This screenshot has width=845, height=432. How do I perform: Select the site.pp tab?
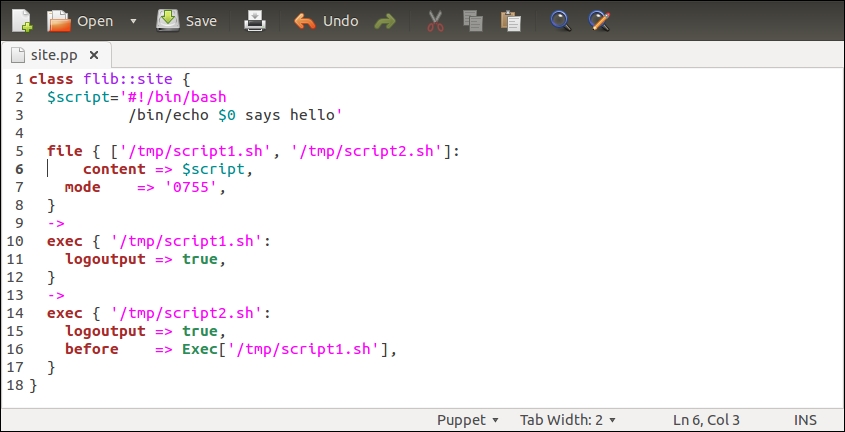click(53, 55)
